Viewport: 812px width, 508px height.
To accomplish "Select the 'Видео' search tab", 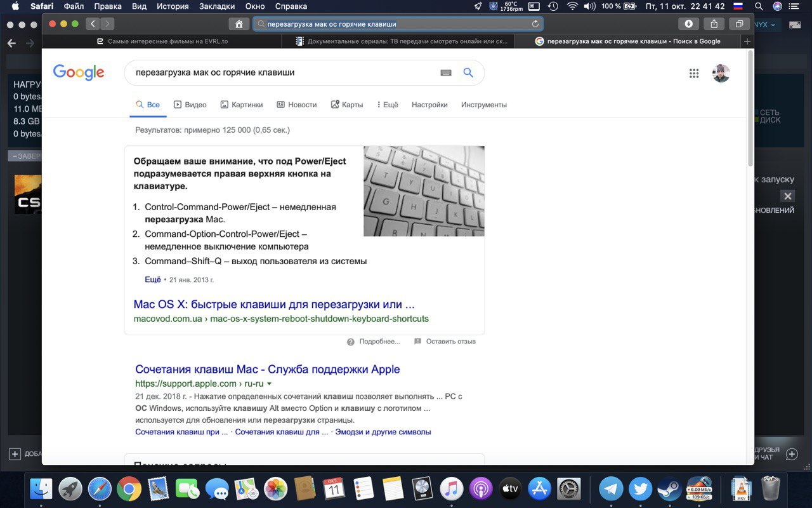I will point(190,105).
